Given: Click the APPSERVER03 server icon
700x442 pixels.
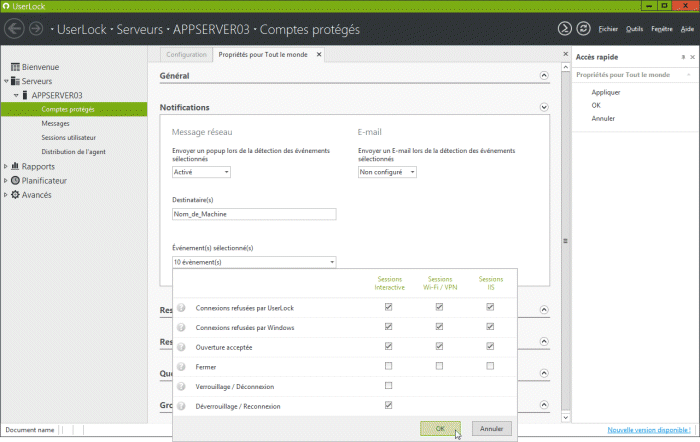Looking at the screenshot, I should click(25, 95).
